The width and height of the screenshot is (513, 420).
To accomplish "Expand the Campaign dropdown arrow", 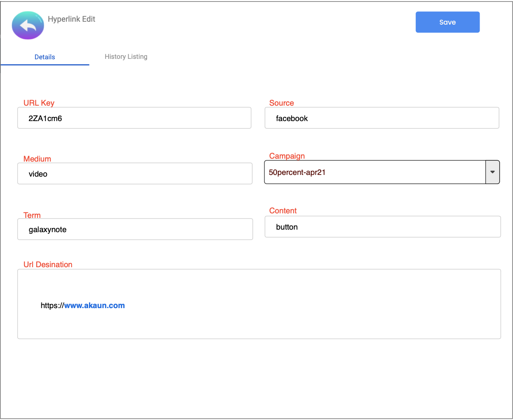I will [x=492, y=172].
